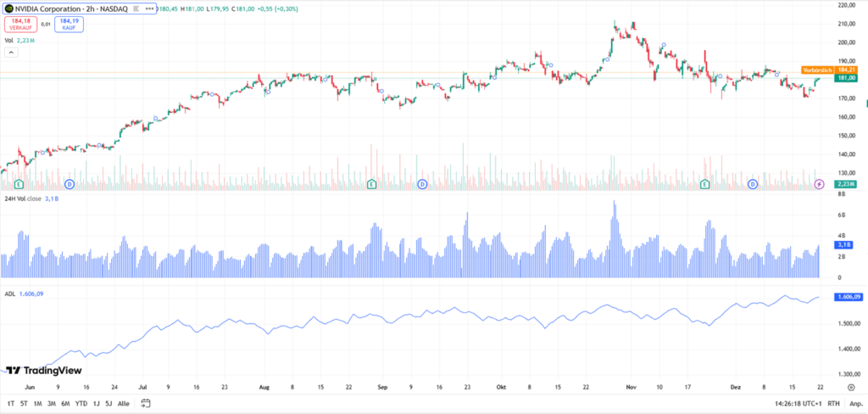Viewport: 868px width, 414px height.
Task: Select the NVIDIA Corporation 2h NASDAQ title
Action: tap(71, 8)
